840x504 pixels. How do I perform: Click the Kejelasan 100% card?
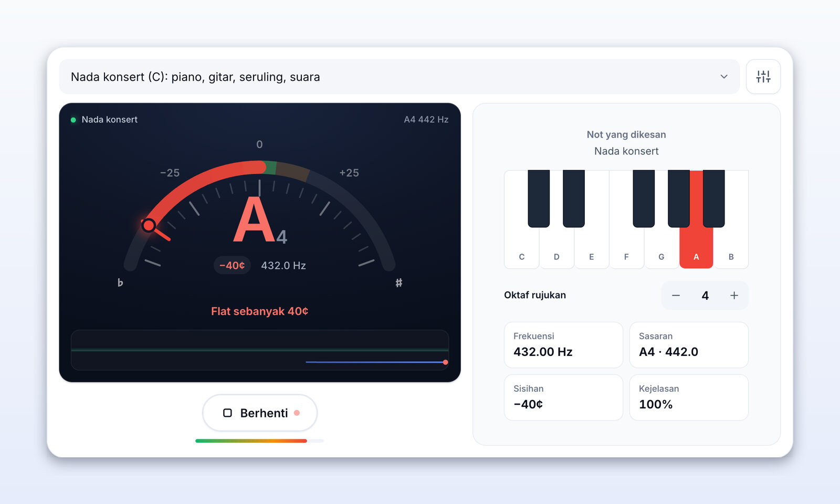pos(689,397)
